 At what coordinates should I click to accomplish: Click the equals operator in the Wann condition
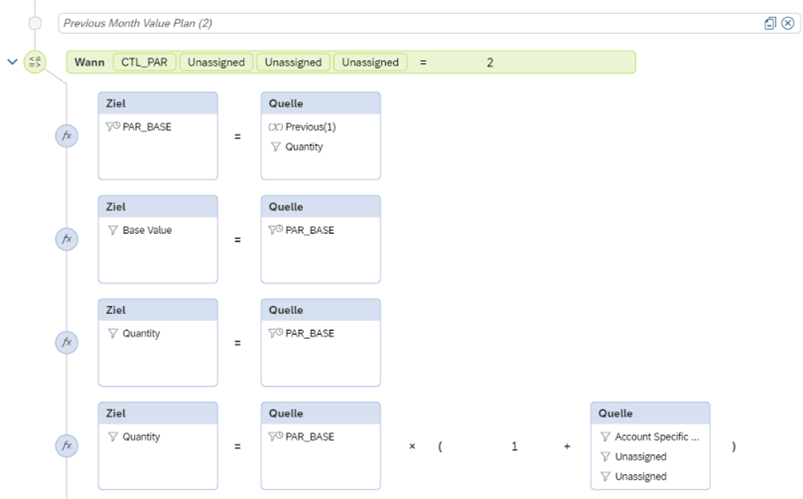click(x=423, y=62)
